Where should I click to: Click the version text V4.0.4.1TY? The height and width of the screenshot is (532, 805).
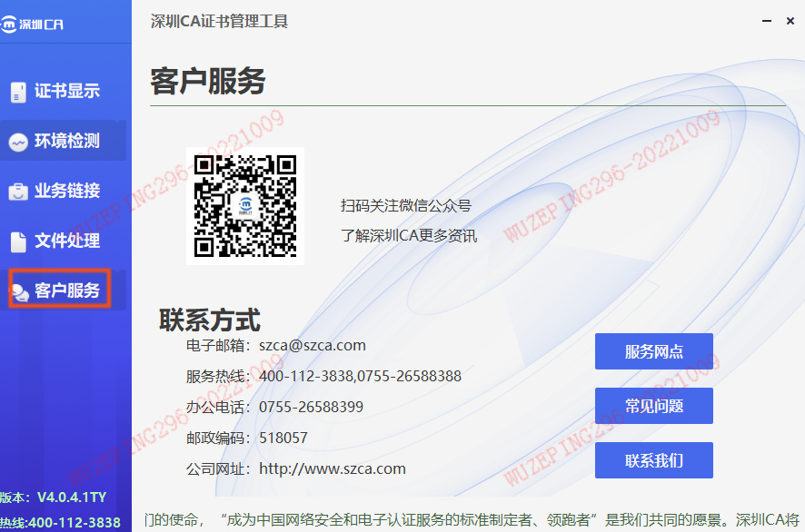(x=71, y=498)
